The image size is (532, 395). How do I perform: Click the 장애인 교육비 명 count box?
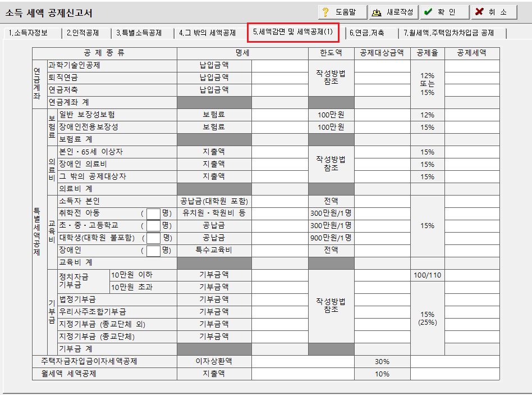coord(153,251)
